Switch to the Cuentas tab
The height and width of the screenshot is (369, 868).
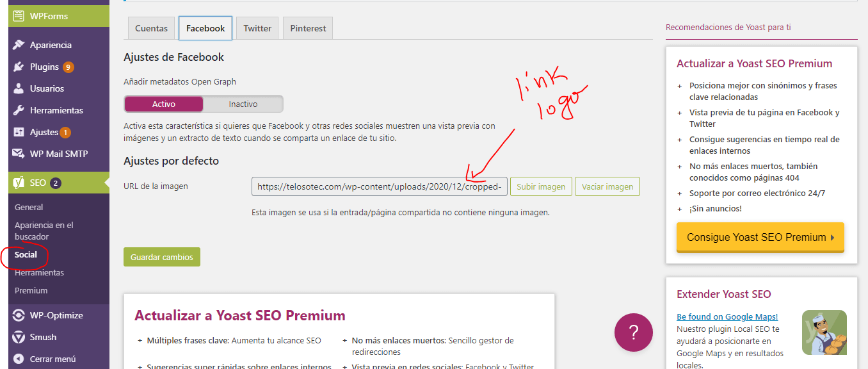pos(151,28)
